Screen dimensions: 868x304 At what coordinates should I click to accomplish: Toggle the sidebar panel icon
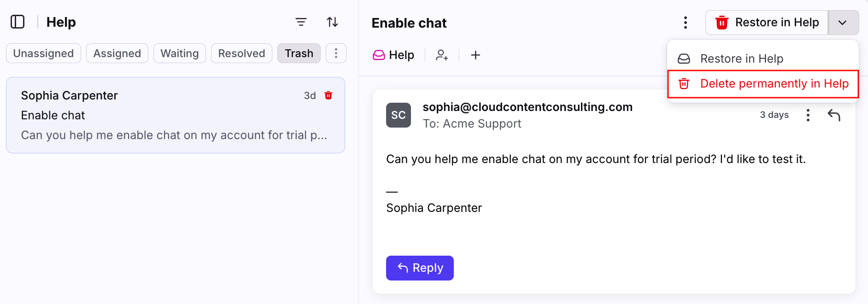coord(18,22)
